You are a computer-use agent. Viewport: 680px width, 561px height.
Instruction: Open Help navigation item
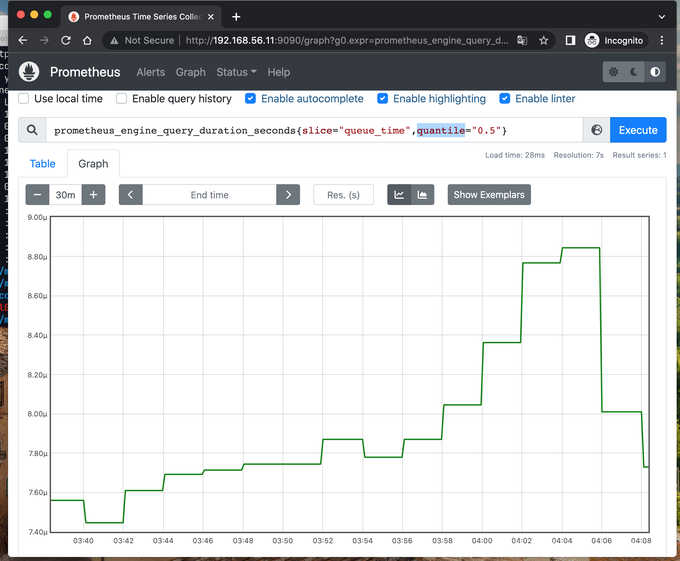coord(278,72)
